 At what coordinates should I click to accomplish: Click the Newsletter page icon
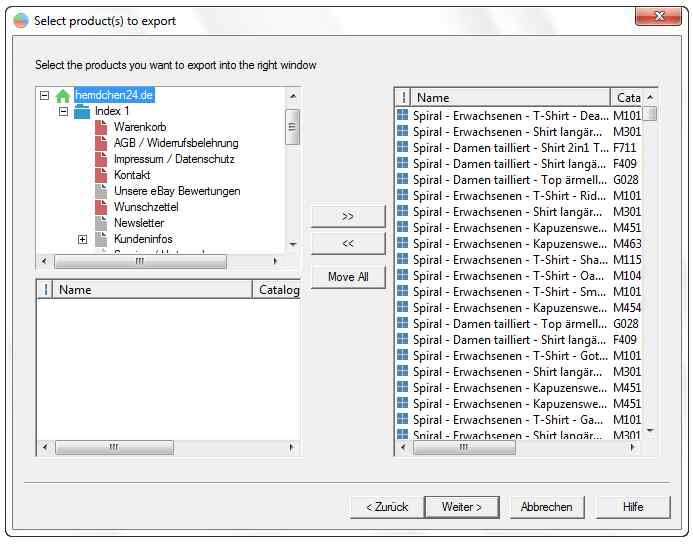(101, 224)
